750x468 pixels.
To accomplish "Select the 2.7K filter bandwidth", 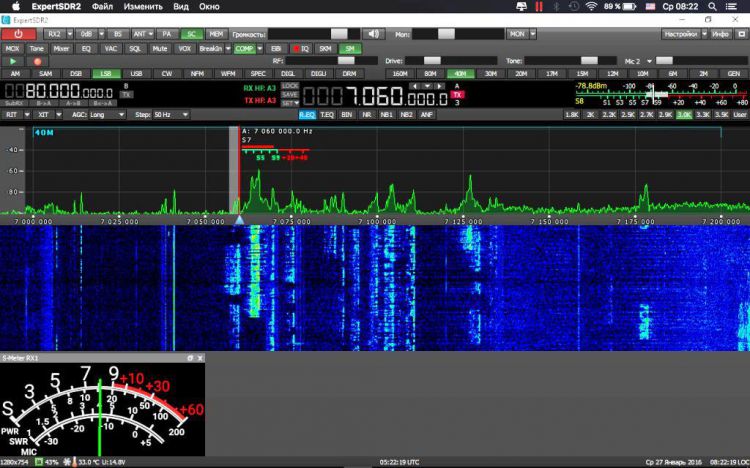I will (x=646, y=114).
